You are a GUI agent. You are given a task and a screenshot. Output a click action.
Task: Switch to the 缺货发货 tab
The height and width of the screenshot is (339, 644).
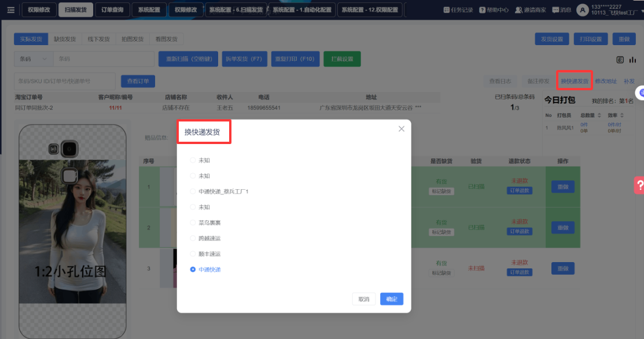65,39
